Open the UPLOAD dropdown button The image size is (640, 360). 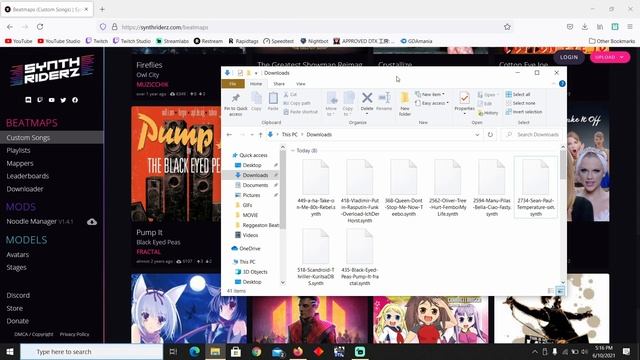[x=610, y=58]
